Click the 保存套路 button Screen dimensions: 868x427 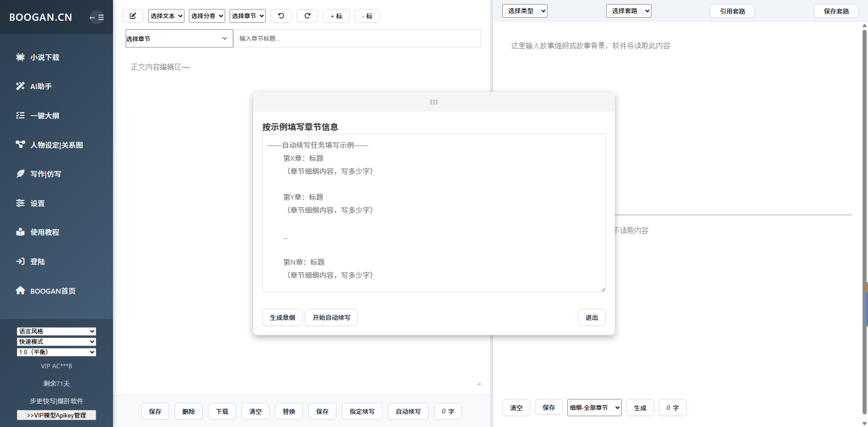pyautogui.click(x=836, y=10)
